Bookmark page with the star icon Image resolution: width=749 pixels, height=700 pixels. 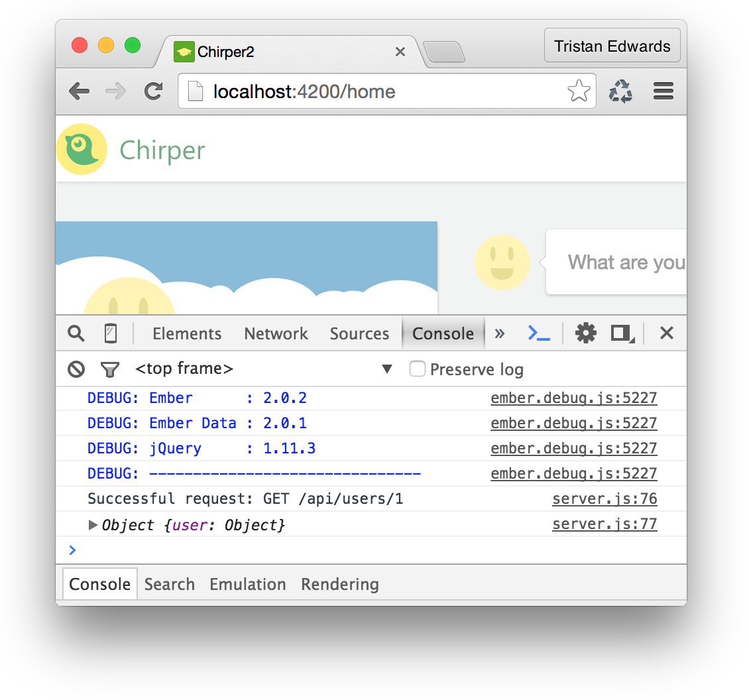coord(579,91)
